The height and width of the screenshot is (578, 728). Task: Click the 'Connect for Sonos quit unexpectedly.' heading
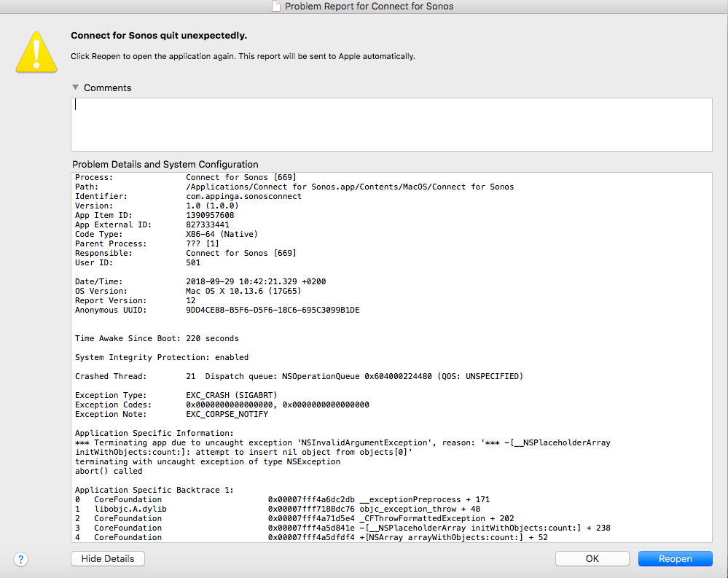coord(159,35)
